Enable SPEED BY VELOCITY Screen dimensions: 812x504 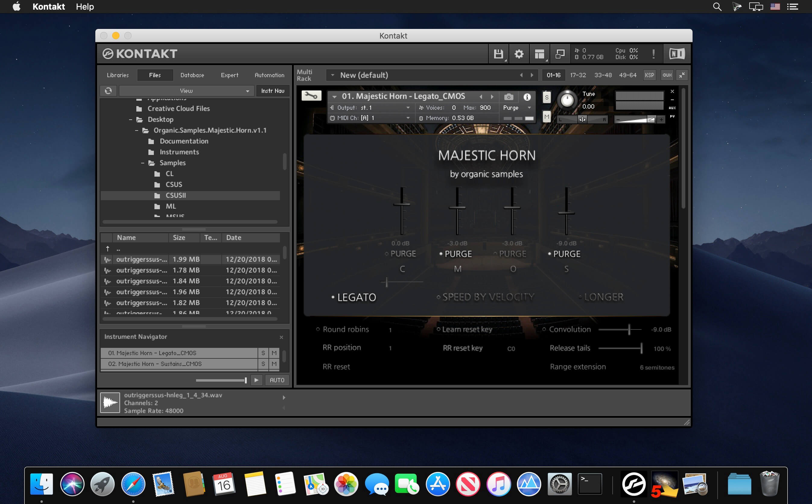[486, 297]
